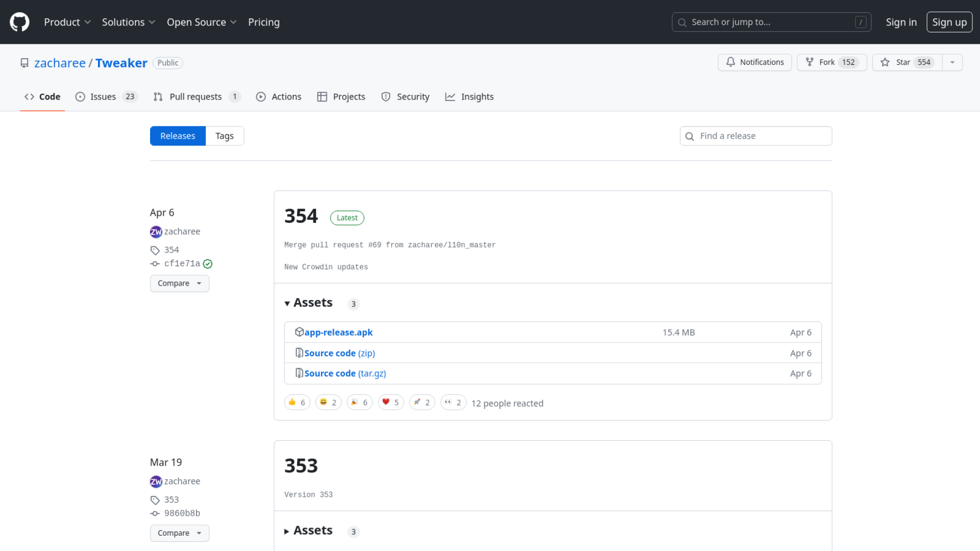Download the app-release.apk file

pyautogui.click(x=338, y=332)
